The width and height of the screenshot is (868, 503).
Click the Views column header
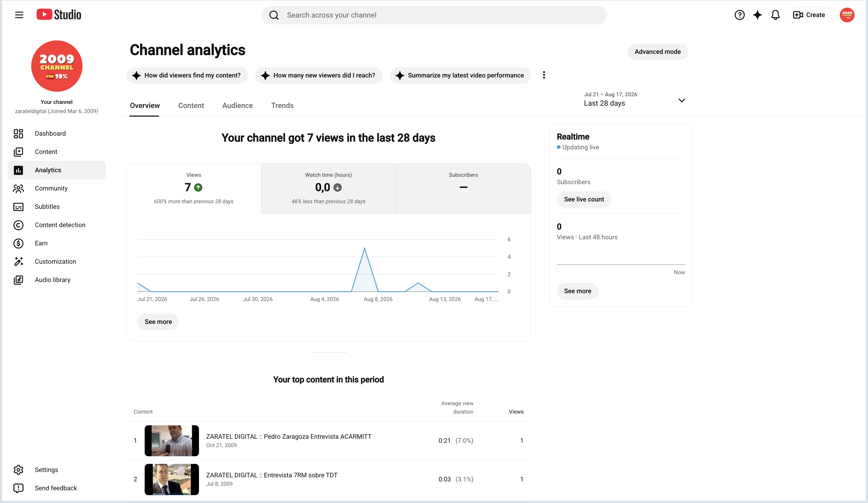[516, 412]
